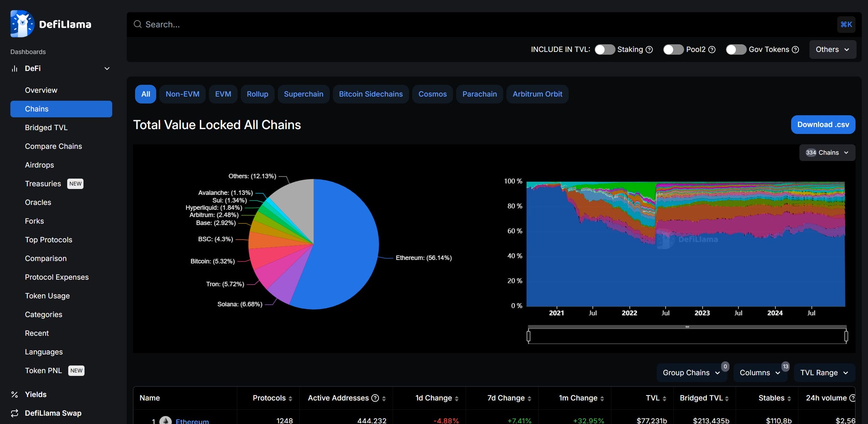Sort by Bridged TVL column arrows
This screenshot has height=424, width=868.
click(727, 399)
